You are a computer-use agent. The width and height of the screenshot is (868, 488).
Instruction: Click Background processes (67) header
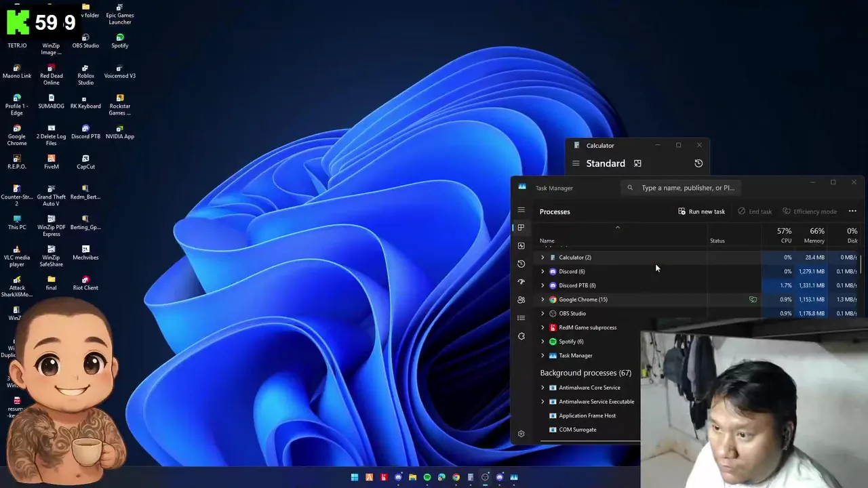tap(586, 373)
